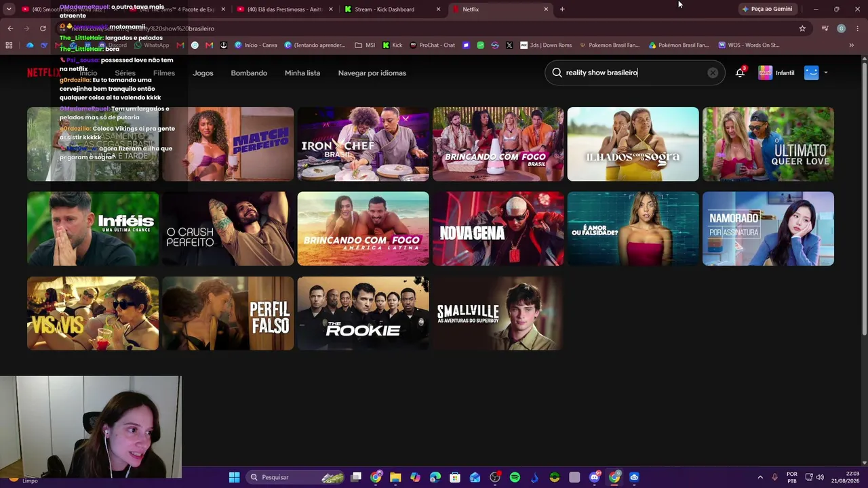Screen dimensions: 868x488
Task: Open The Rookie thumbnail
Action: (363, 313)
